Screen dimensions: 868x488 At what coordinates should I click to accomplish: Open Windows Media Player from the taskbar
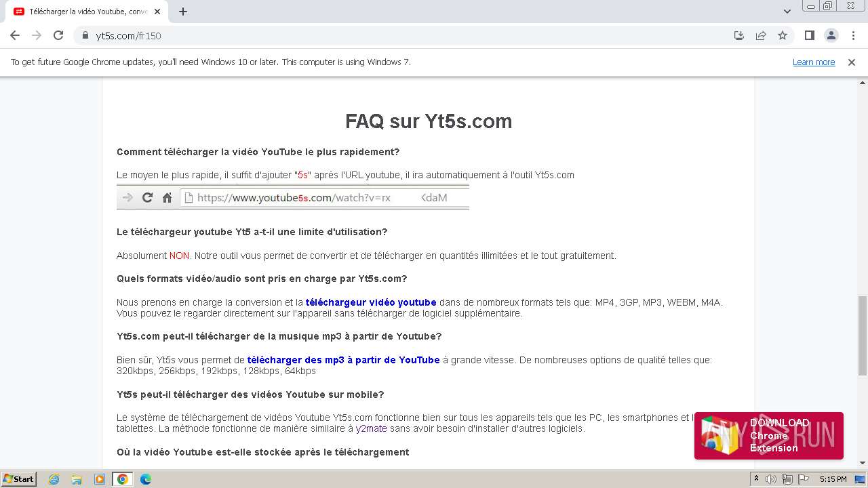click(x=100, y=479)
